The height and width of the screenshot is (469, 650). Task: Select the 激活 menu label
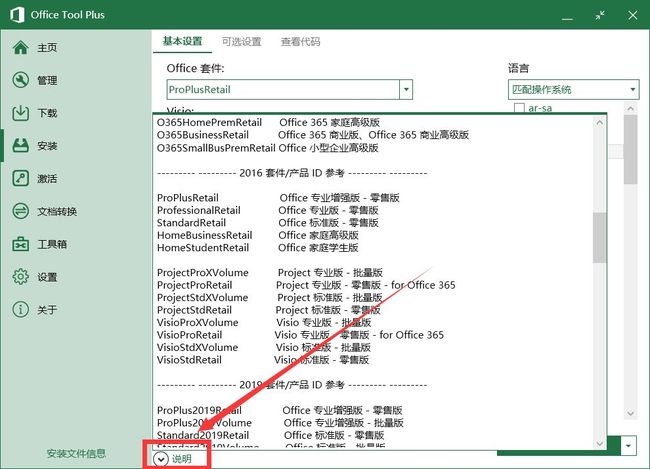pyautogui.click(x=47, y=178)
